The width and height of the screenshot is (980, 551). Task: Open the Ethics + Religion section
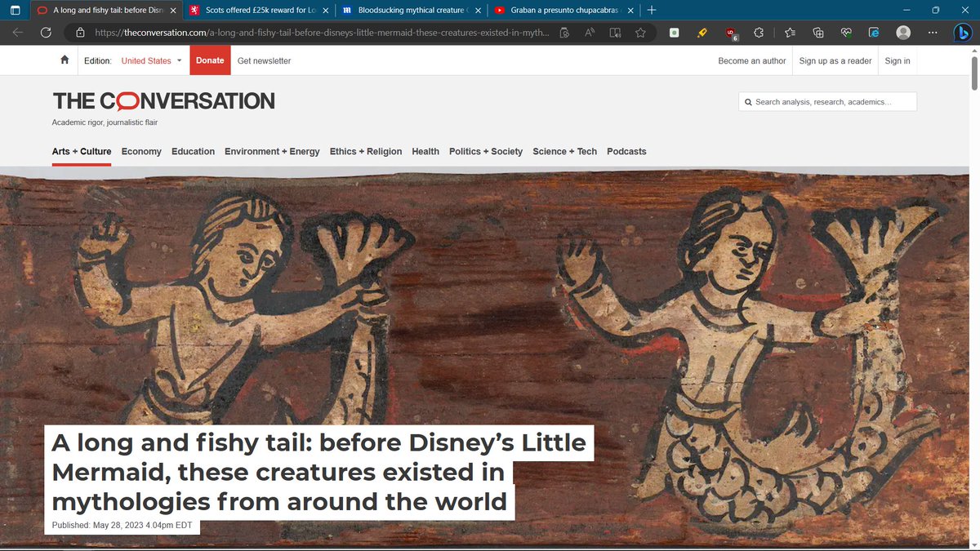pyautogui.click(x=366, y=151)
